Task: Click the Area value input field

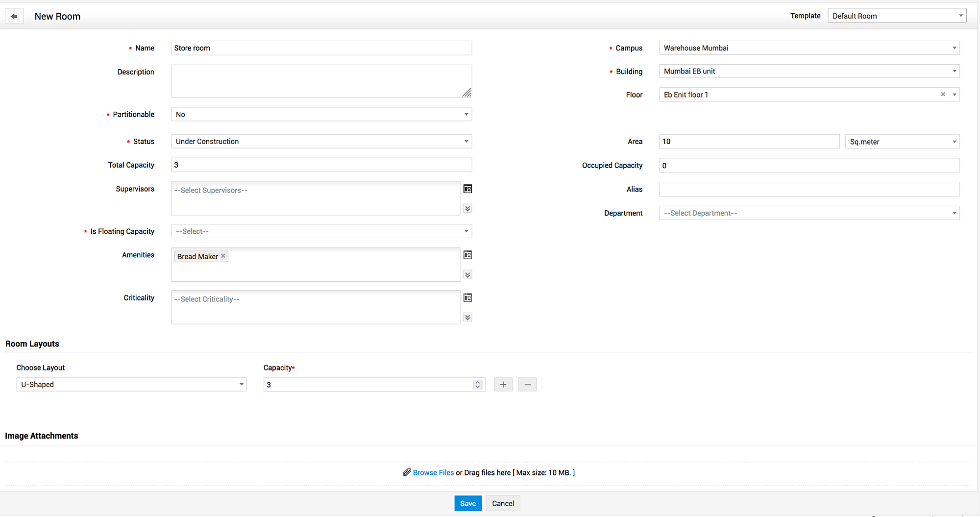Action: tap(749, 142)
